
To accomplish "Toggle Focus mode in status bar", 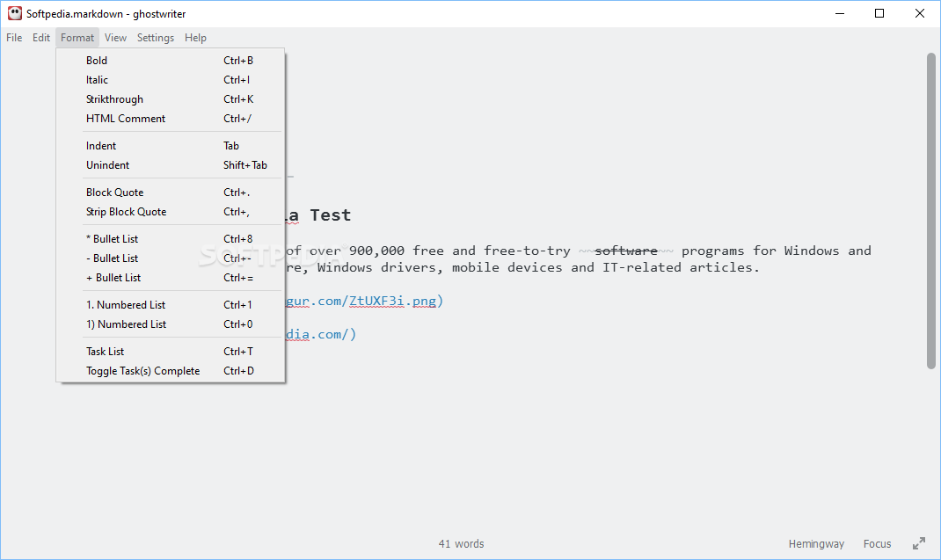I will tap(877, 543).
